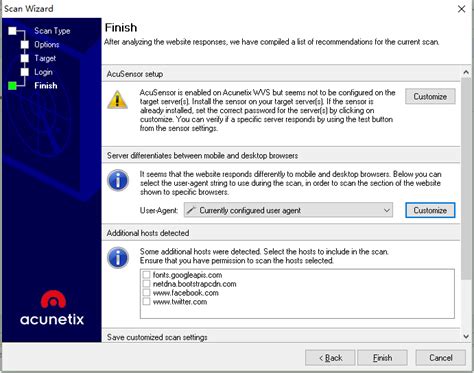Click the info icon beside mobile browsers text

click(x=118, y=180)
